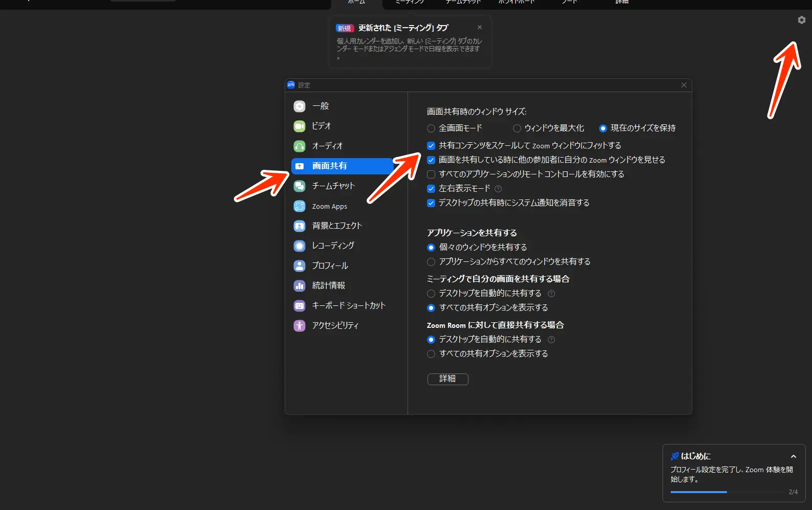Image resolution: width=812 pixels, height=510 pixels.
Task: Choose ウィンドウを最大化 radio option
Action: coord(517,128)
